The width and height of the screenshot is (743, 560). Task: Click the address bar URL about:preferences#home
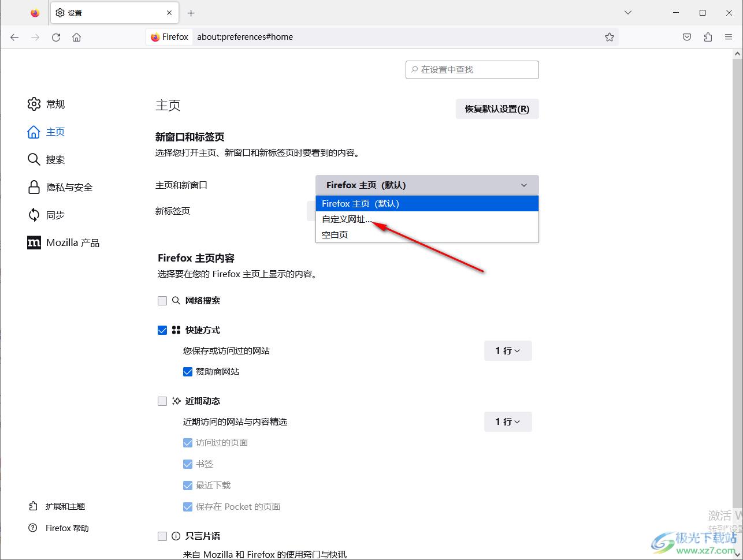point(245,37)
